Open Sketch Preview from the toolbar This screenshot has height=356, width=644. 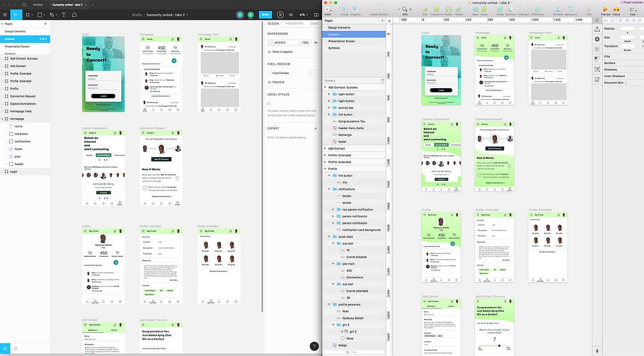606,9
